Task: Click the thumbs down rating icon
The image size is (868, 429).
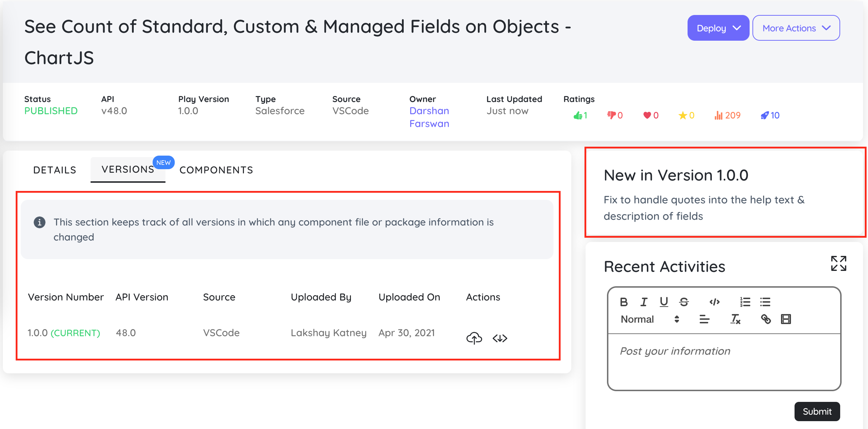Action: click(x=611, y=115)
